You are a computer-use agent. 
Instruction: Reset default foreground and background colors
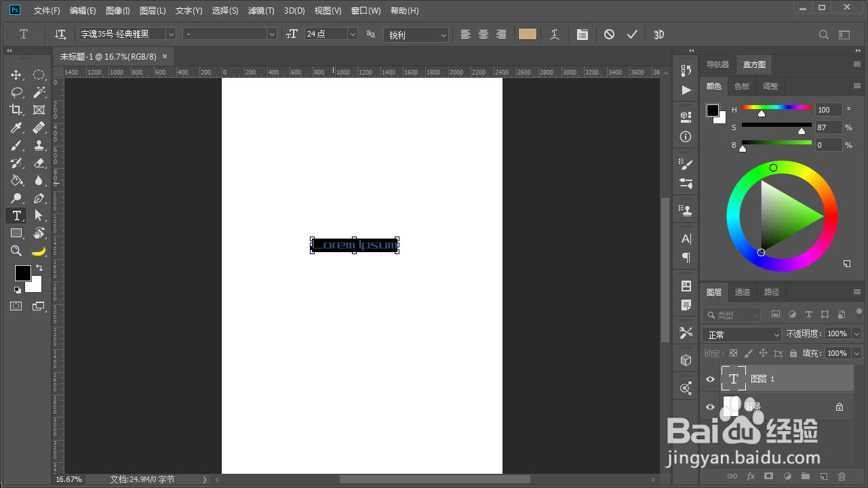(x=17, y=290)
